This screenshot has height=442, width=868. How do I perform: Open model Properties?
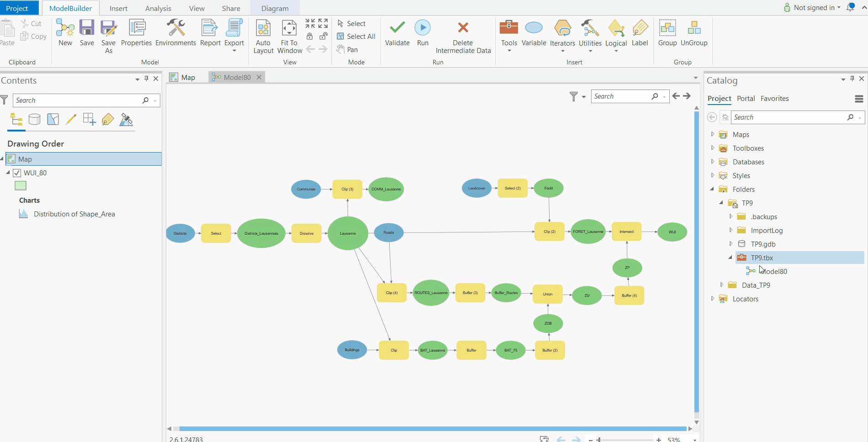click(x=136, y=28)
